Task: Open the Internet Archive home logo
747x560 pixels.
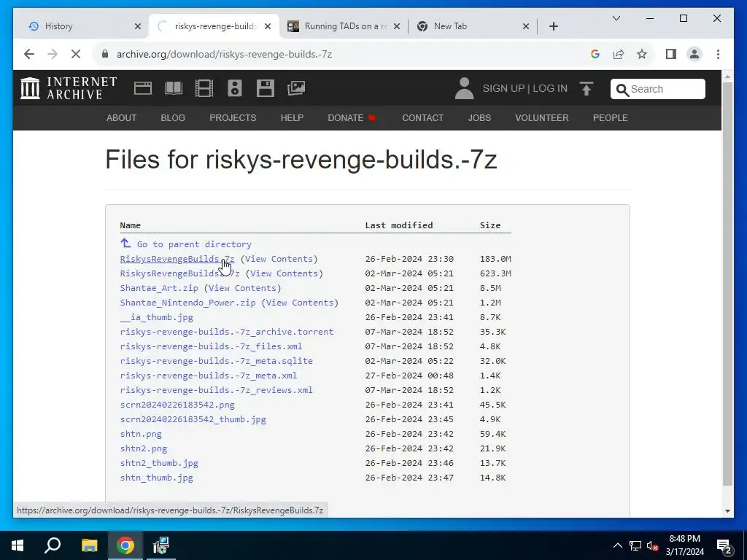Action: pyautogui.click(x=69, y=88)
